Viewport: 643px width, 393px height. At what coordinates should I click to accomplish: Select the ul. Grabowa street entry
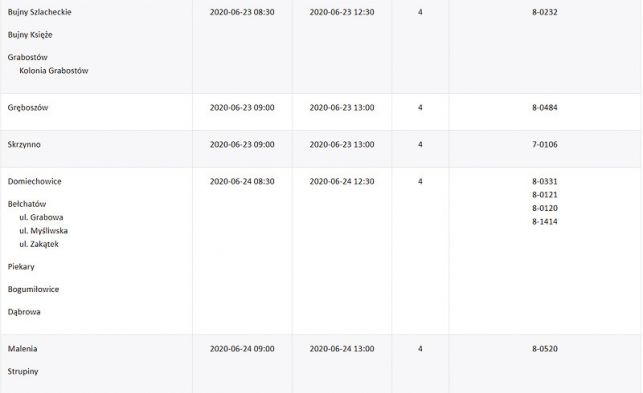(41, 217)
